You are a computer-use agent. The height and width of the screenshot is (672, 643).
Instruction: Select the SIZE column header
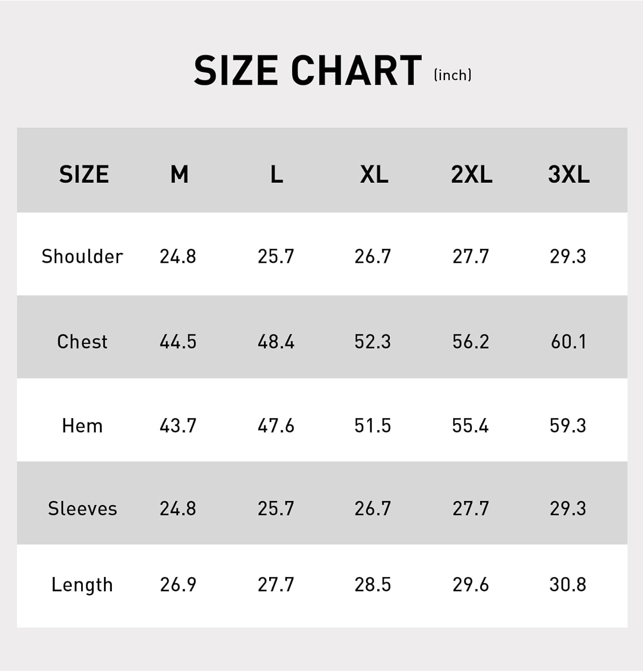(84, 174)
